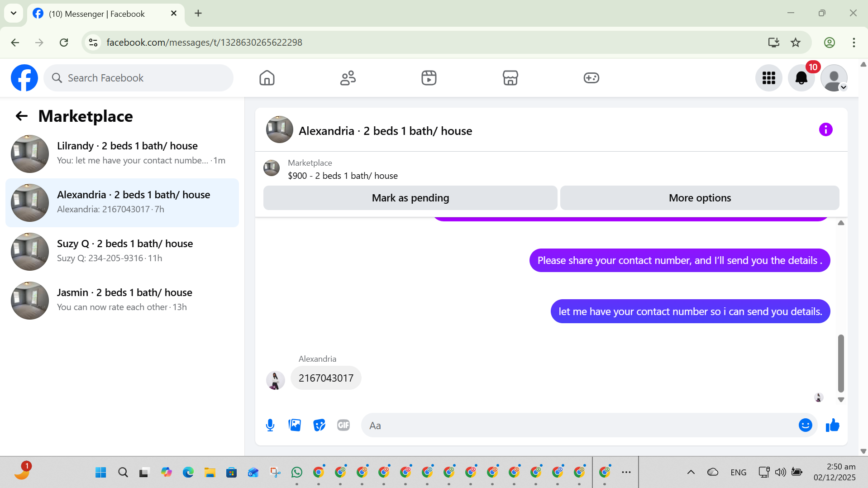The width and height of the screenshot is (868, 488).
Task: Open the volume control in tray
Action: click(780, 473)
